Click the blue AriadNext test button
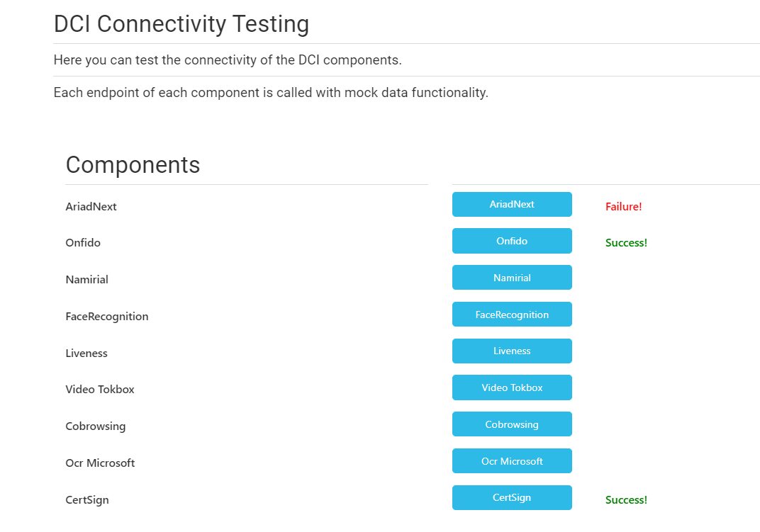The width and height of the screenshot is (760, 532). pyautogui.click(x=512, y=204)
